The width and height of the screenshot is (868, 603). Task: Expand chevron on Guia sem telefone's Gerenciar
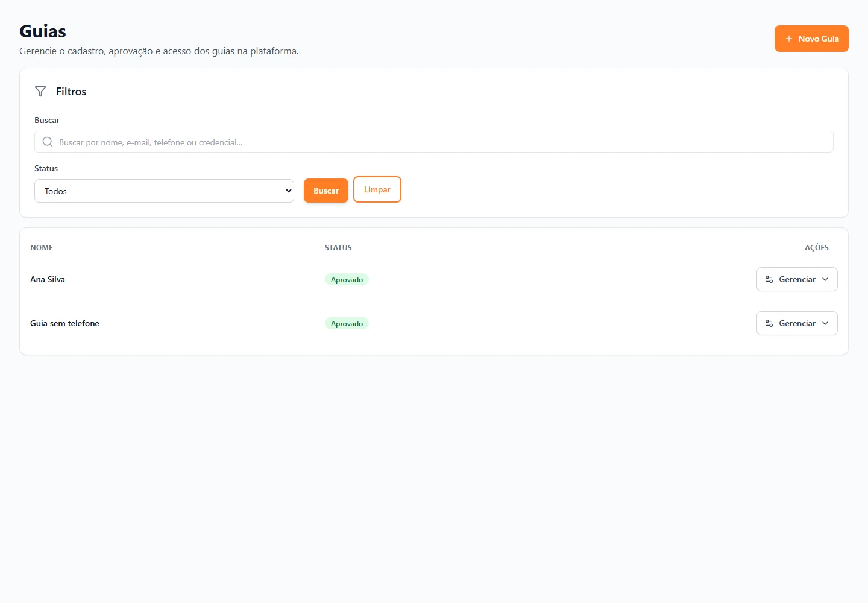pyautogui.click(x=825, y=323)
